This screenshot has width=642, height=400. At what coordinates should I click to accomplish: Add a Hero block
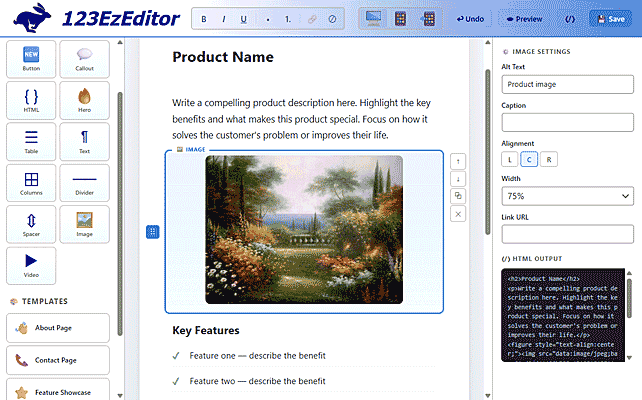tap(84, 100)
